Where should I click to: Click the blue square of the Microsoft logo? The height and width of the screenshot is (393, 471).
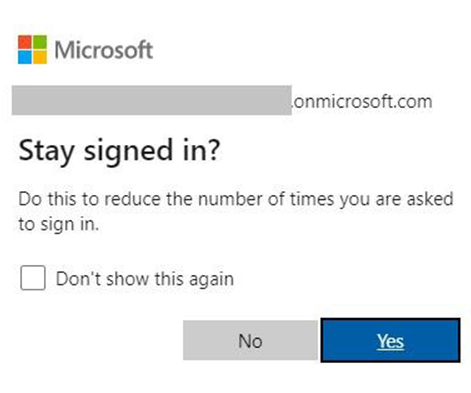coord(25,57)
